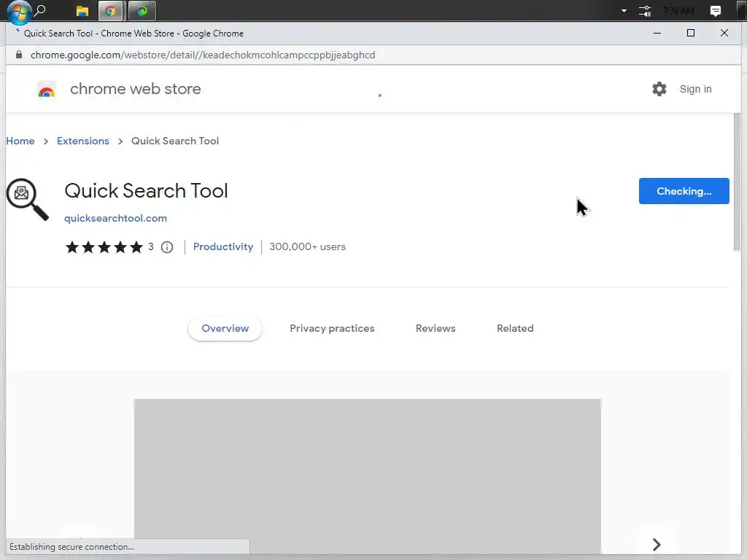Select the Chrome taskbar icon
This screenshot has width=747, height=560.
pos(110,11)
